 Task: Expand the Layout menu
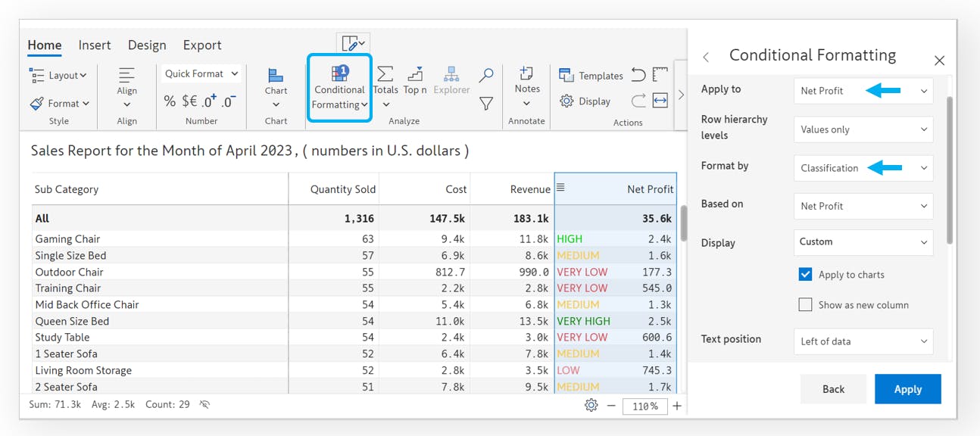(x=58, y=75)
